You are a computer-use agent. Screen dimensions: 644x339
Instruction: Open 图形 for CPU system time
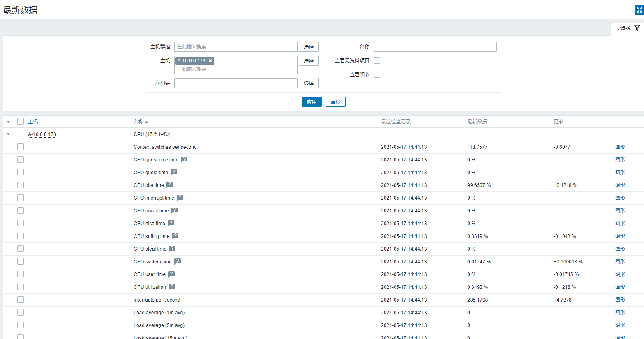click(x=620, y=261)
